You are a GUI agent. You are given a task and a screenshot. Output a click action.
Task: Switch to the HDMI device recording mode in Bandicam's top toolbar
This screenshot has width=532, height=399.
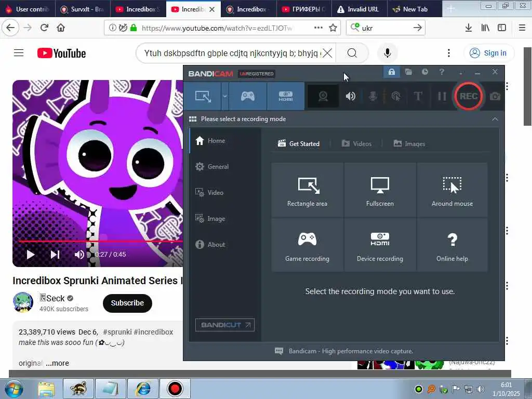[x=286, y=96]
